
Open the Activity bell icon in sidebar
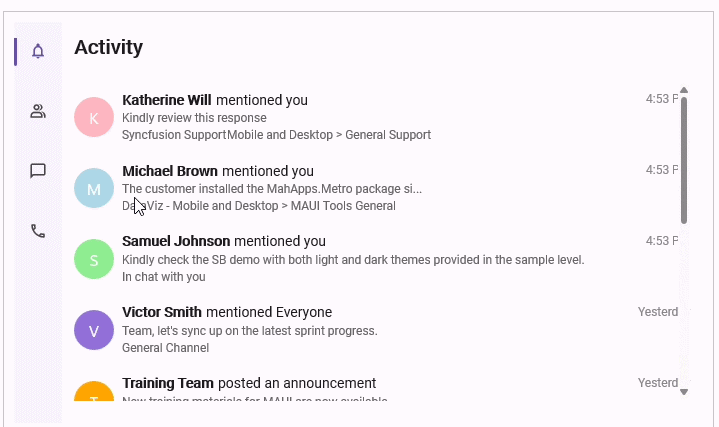click(38, 51)
